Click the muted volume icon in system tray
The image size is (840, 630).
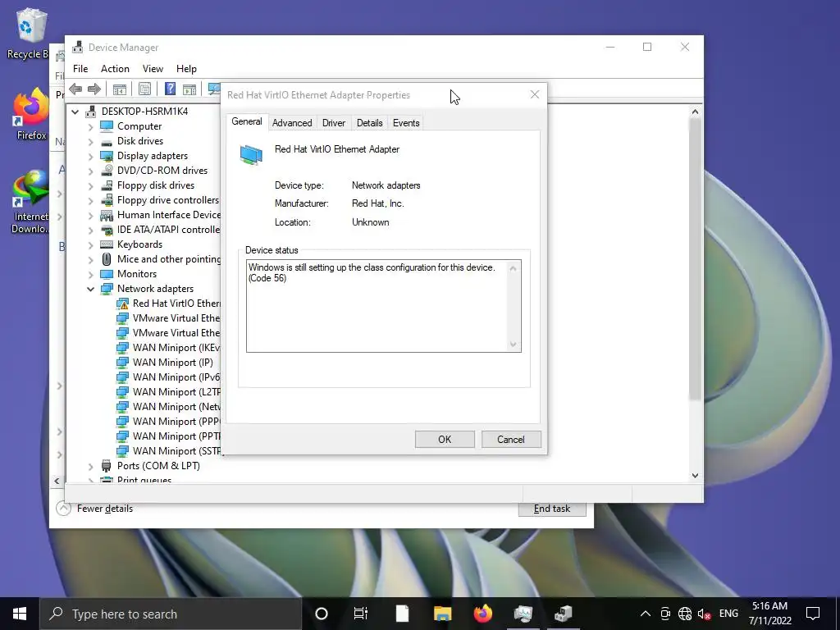pyautogui.click(x=704, y=614)
